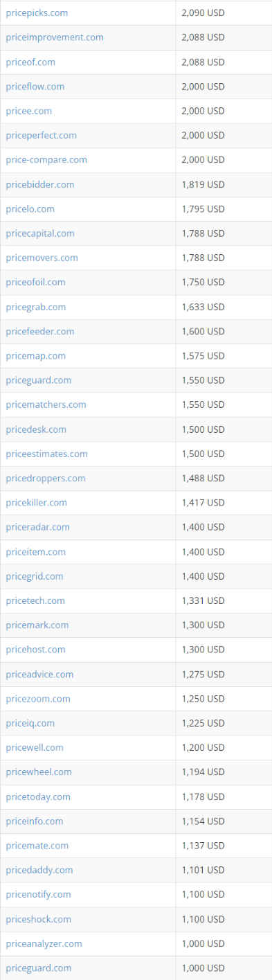The width and height of the screenshot is (272, 980).
Task: Select pricewheel.com domain link
Action: pos(39,772)
